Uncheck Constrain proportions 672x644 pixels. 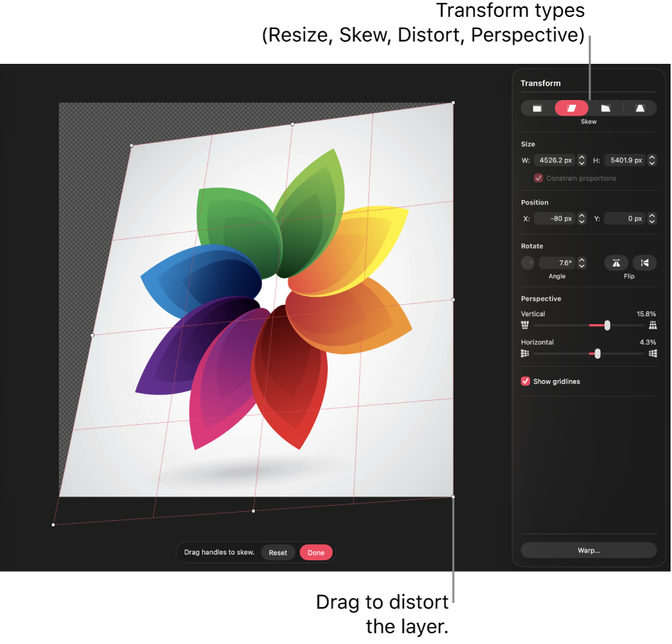pos(538,178)
